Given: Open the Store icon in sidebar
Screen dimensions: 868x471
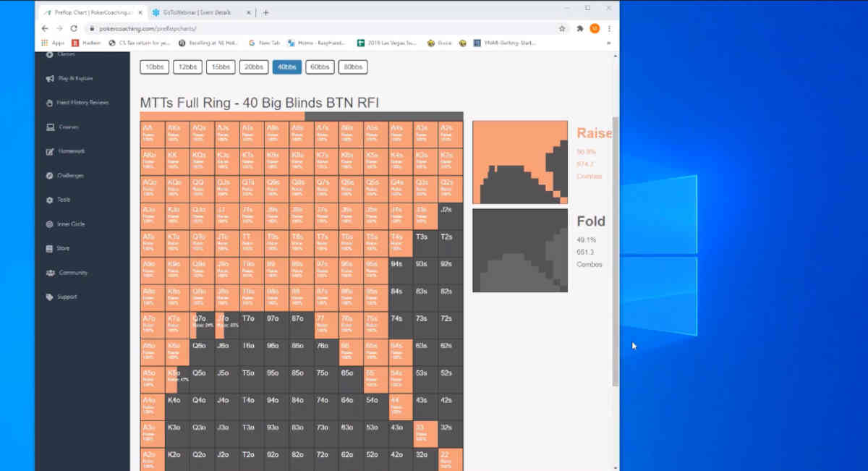Looking at the screenshot, I should 50,248.
